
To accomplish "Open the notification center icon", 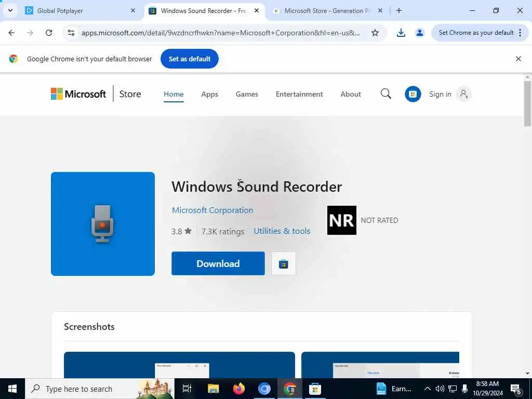I will pyautogui.click(x=516, y=389).
